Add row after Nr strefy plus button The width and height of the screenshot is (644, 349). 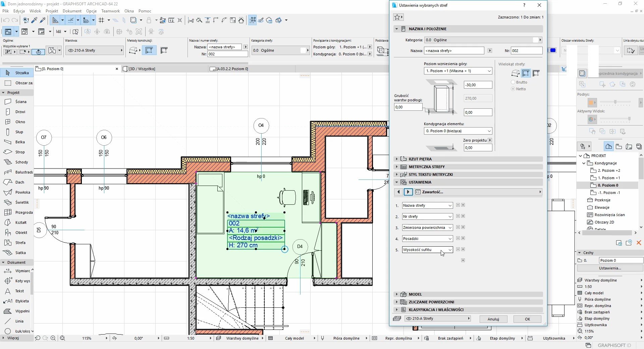coord(463,216)
